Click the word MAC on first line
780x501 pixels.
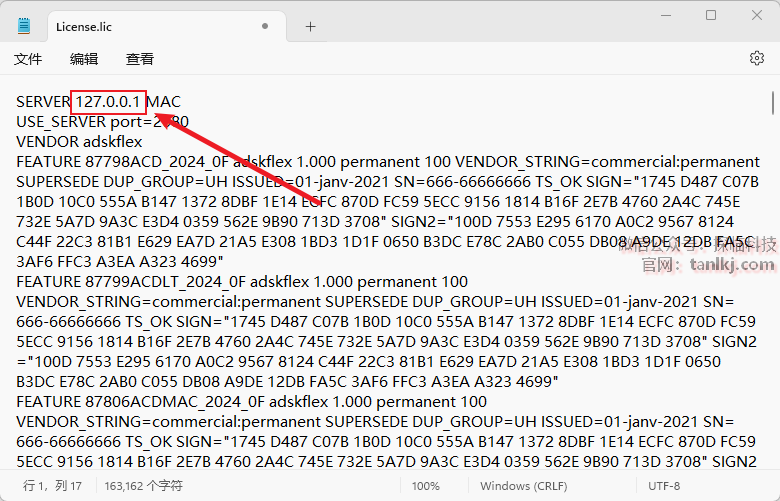[x=164, y=102]
